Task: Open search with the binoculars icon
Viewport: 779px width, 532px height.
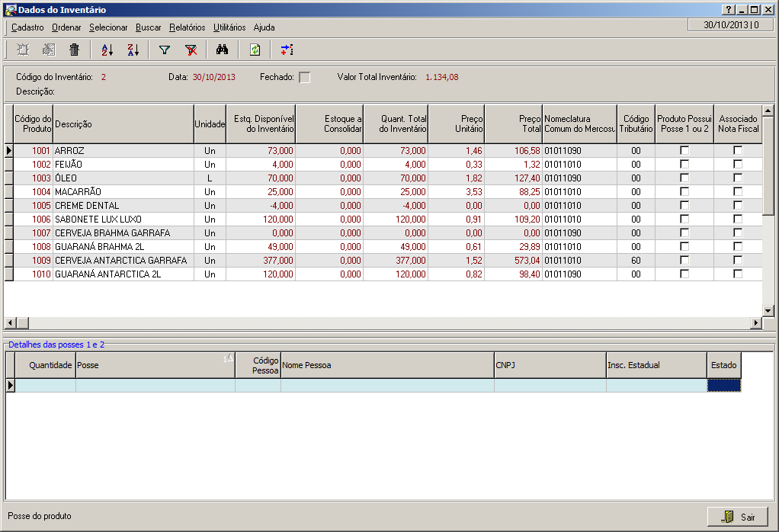Action: [x=223, y=50]
